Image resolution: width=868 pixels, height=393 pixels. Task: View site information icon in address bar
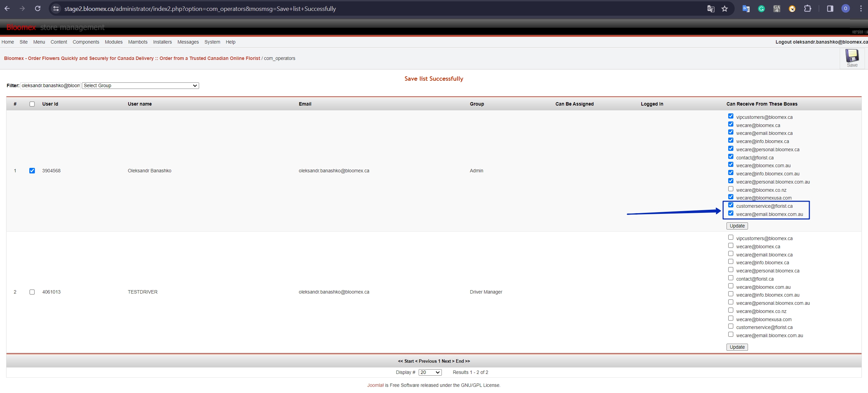pos(56,9)
